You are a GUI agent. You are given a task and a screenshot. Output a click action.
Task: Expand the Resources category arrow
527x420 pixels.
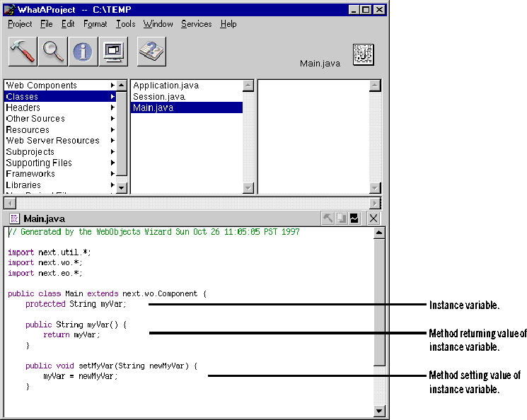(112, 129)
